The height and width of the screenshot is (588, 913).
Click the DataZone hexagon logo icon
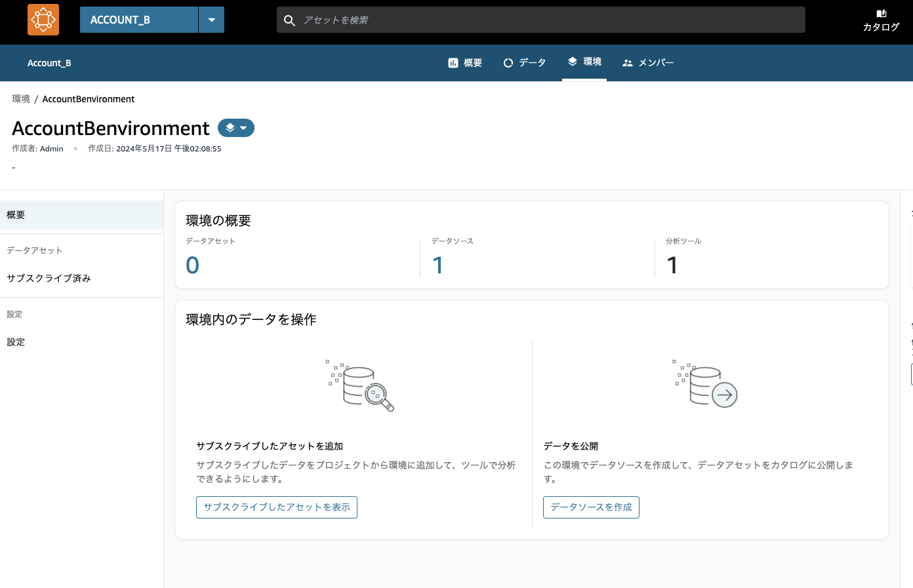click(43, 19)
